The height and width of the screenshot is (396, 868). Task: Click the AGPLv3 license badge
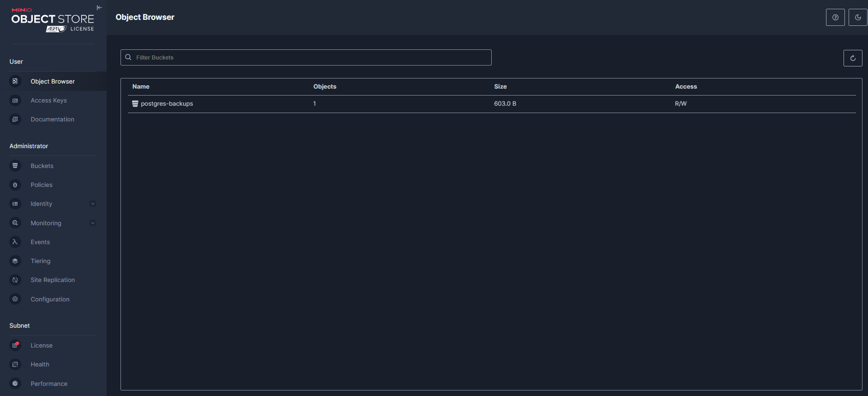pos(56,29)
